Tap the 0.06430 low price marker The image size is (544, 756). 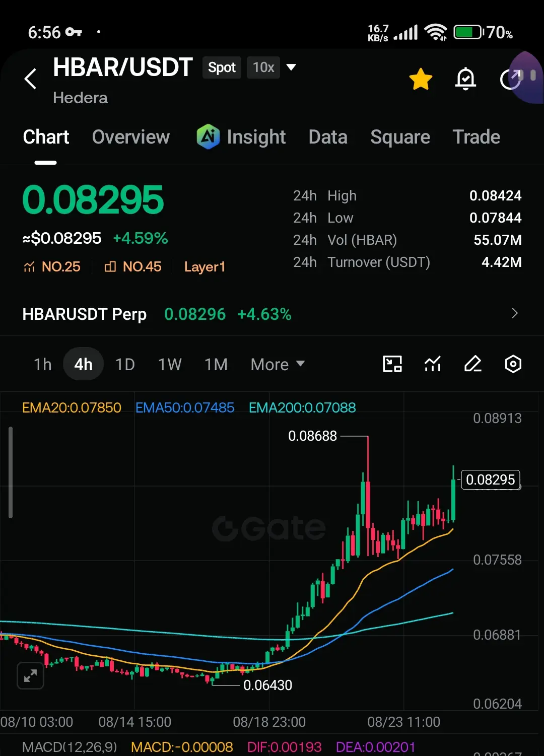(x=267, y=685)
